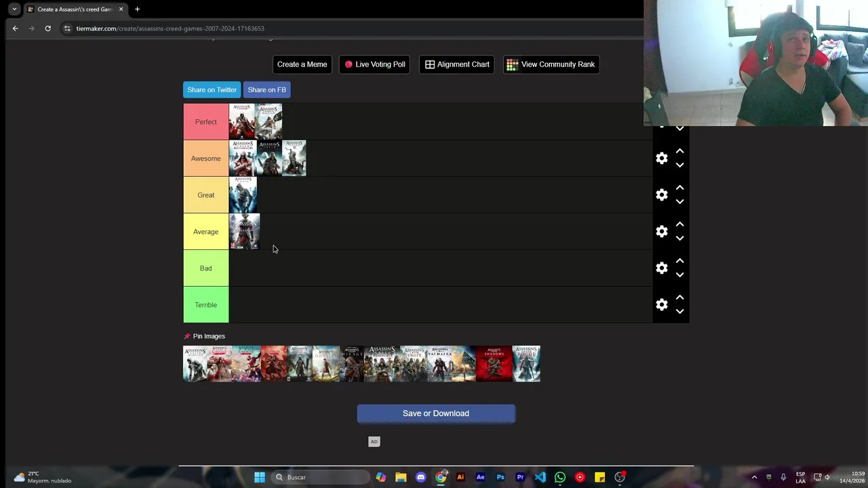The width and height of the screenshot is (868, 488).
Task: Select the Great tier label
Action: (x=206, y=195)
